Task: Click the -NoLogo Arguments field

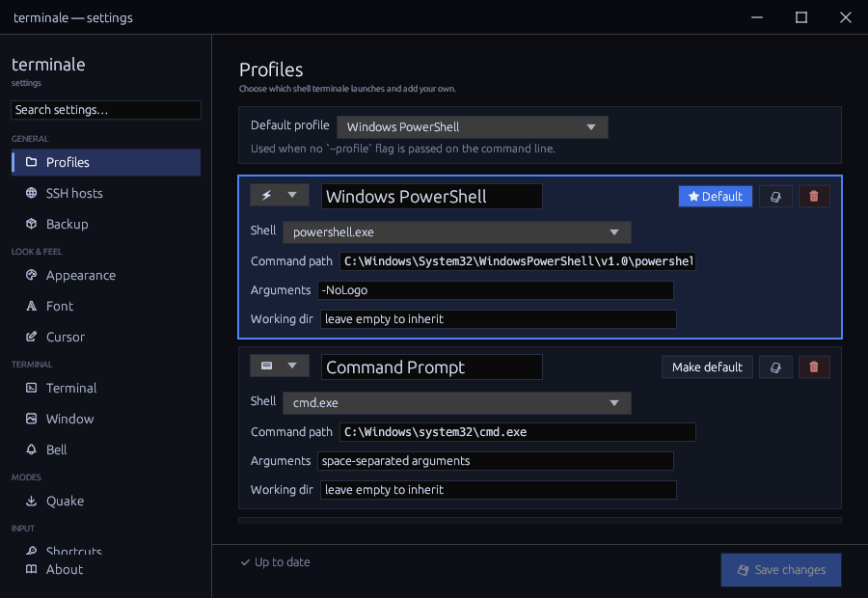Action: tap(496, 290)
